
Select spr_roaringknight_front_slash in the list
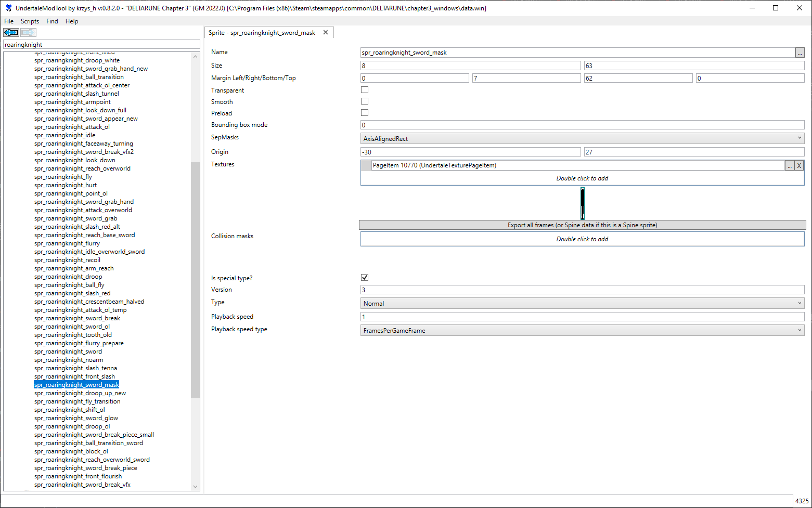pos(74,376)
